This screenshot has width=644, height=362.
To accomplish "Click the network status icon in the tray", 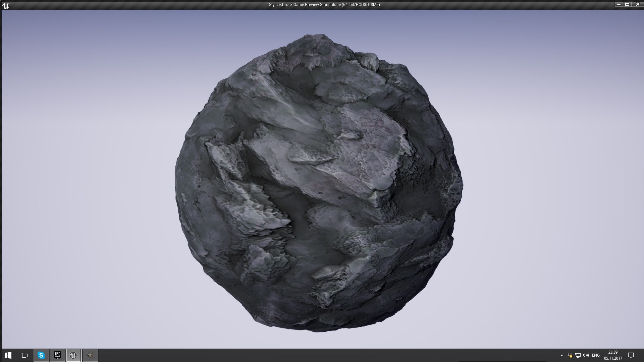I will (x=578, y=355).
